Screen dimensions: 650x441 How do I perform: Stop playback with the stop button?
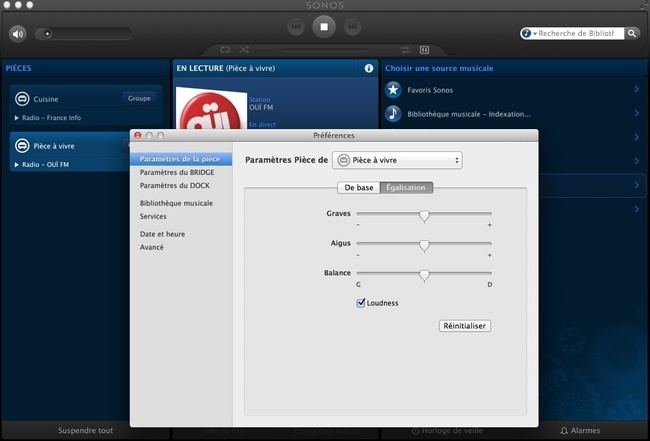(x=324, y=27)
